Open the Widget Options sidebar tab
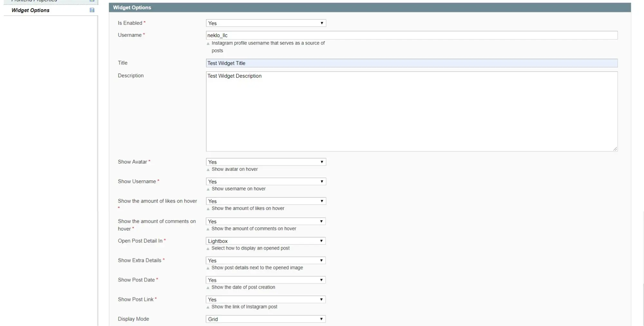 [51, 10]
